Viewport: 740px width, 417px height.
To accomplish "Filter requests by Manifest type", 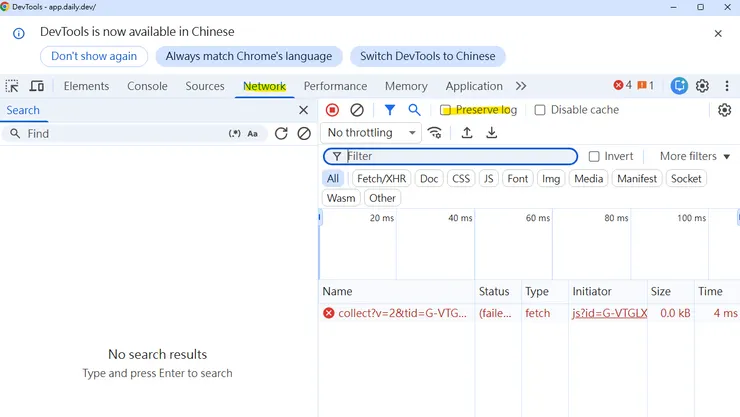I will pos(637,179).
